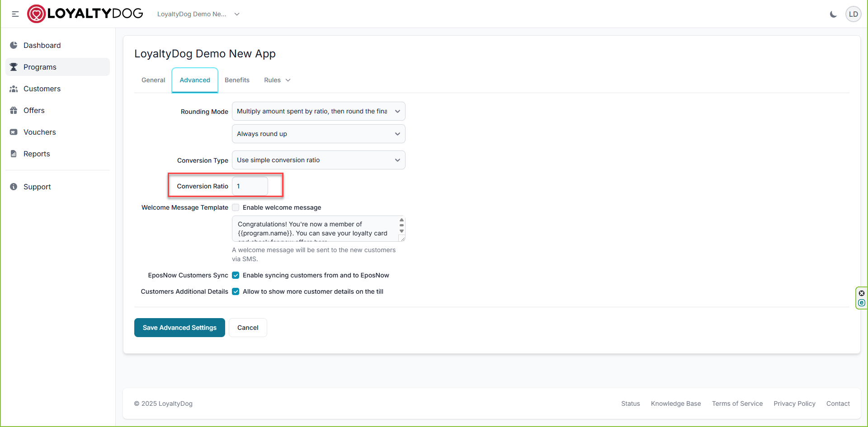This screenshot has height=427, width=868.
Task: Open Offers in sidebar
Action: pos(57,110)
